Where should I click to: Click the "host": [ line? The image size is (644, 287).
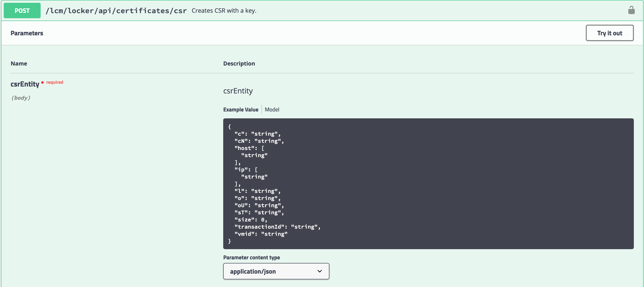(x=249, y=148)
